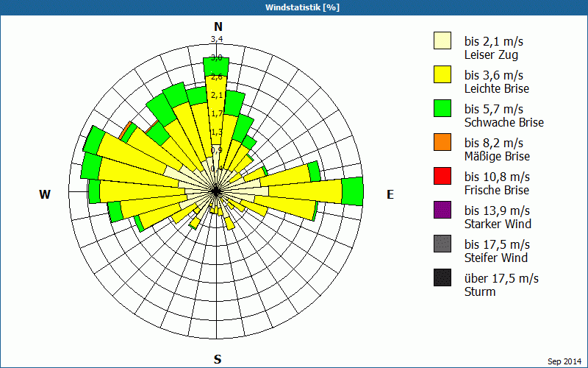Click the green tip of the north wind bar
Screen dimensions: 588x368
(x=216, y=66)
